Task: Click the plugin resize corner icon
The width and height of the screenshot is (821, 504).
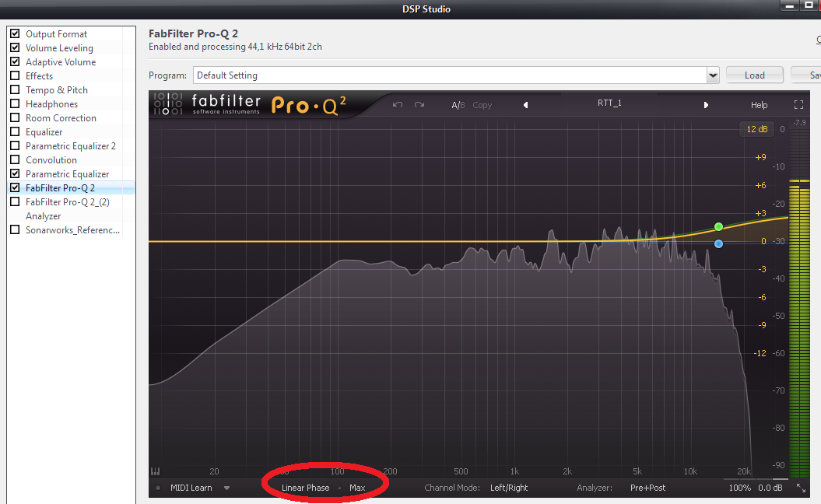Action: point(801,488)
